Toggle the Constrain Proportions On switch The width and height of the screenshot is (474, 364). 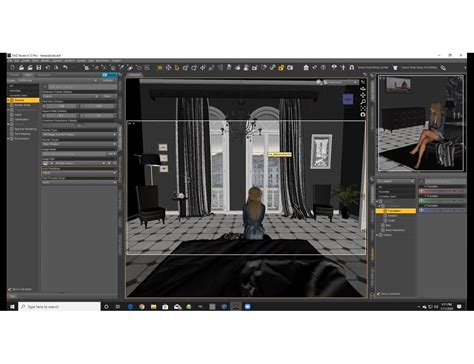coord(79,125)
